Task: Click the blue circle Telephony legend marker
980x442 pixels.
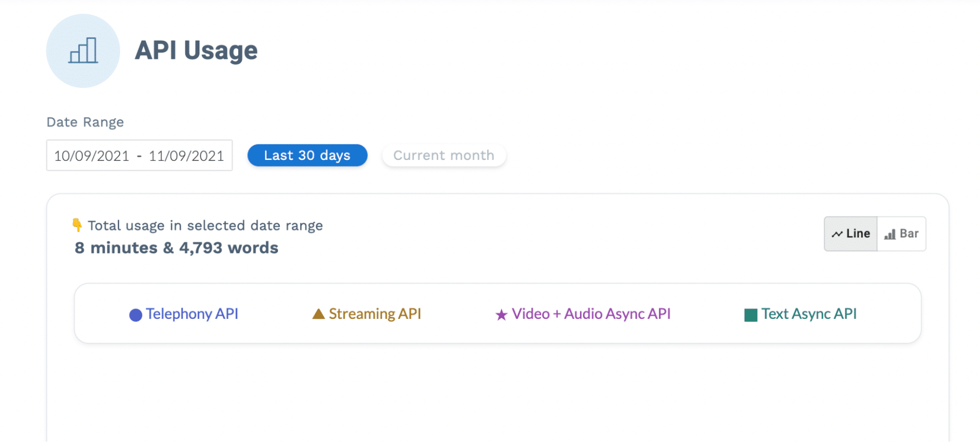Action: (135, 315)
